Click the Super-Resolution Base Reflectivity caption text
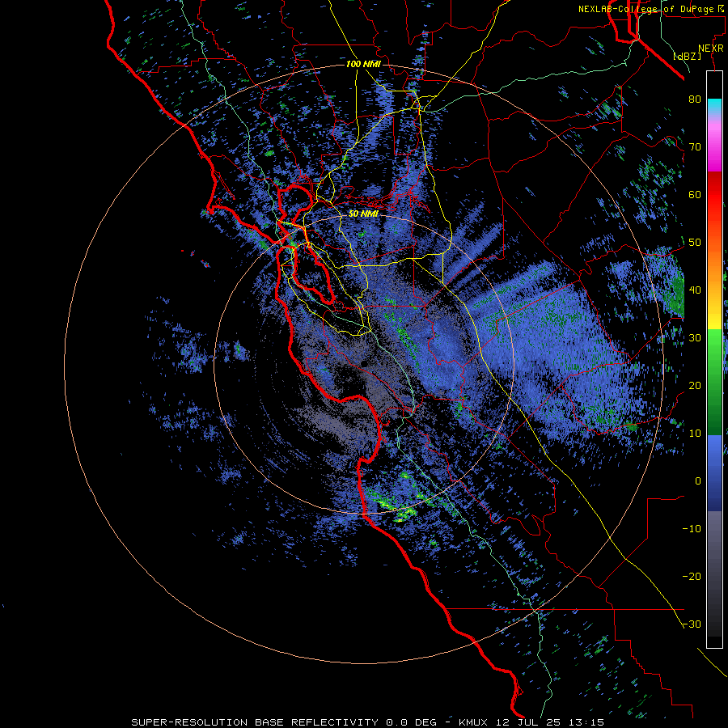Image resolution: width=728 pixels, height=728 pixels. point(255,722)
